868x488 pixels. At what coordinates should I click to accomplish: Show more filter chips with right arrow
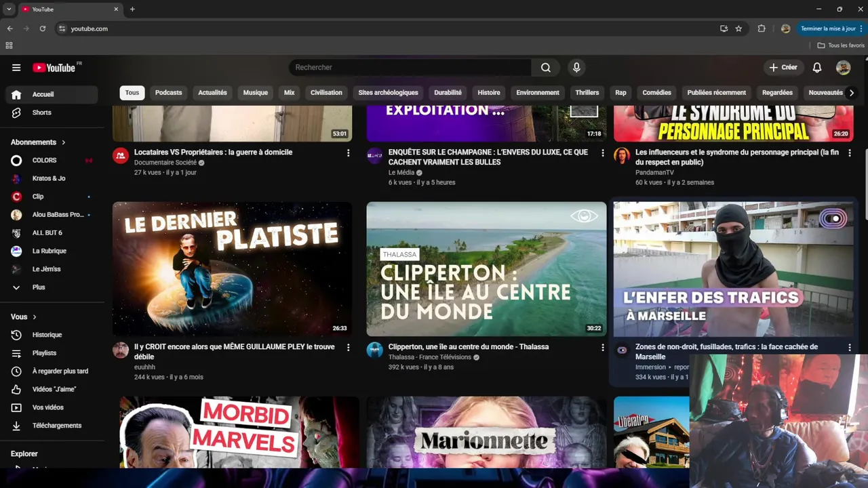pos(852,93)
